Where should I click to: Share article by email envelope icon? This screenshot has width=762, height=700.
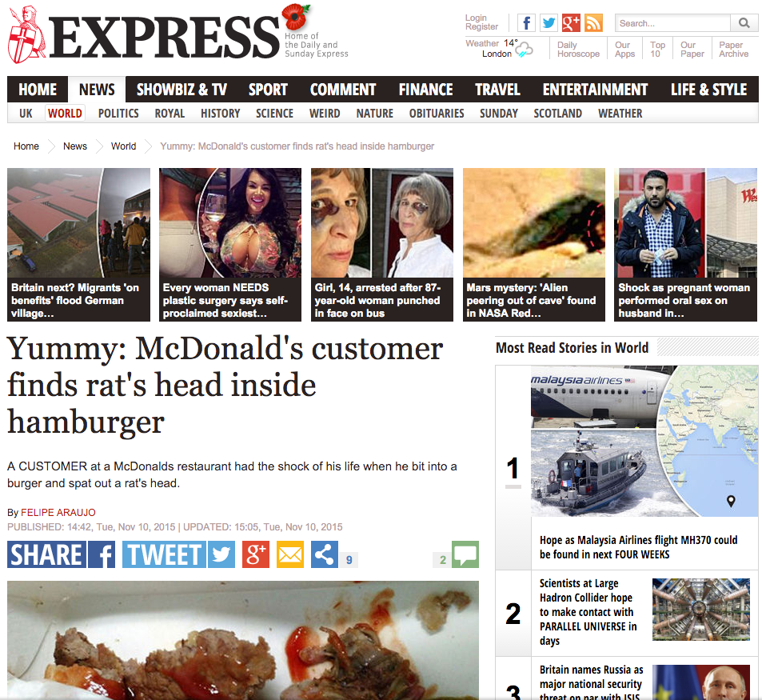(290, 554)
